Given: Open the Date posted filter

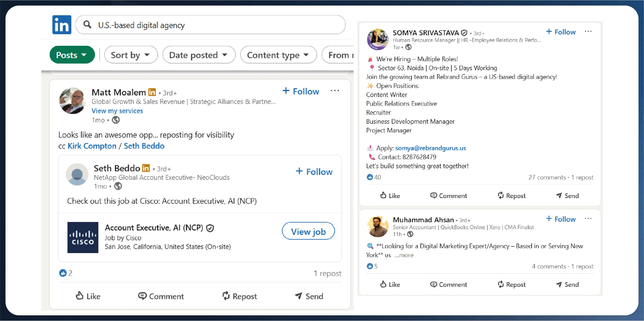Looking at the screenshot, I should coord(199,55).
